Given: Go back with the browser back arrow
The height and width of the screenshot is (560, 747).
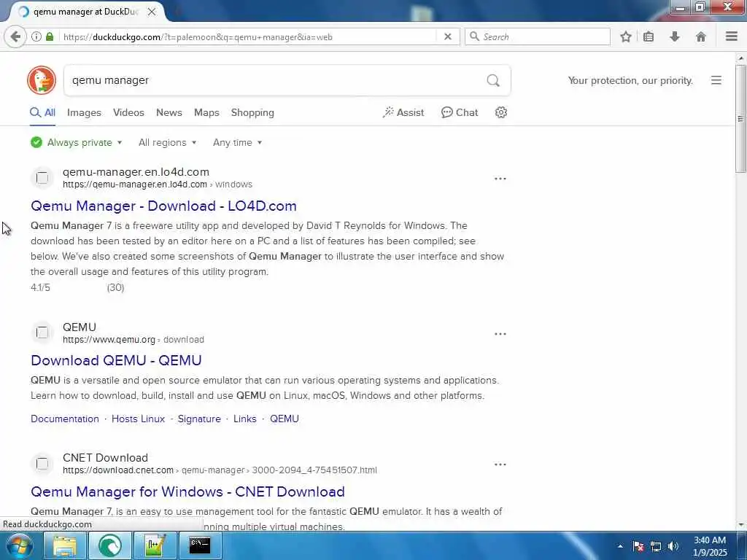Looking at the screenshot, I should [15, 36].
